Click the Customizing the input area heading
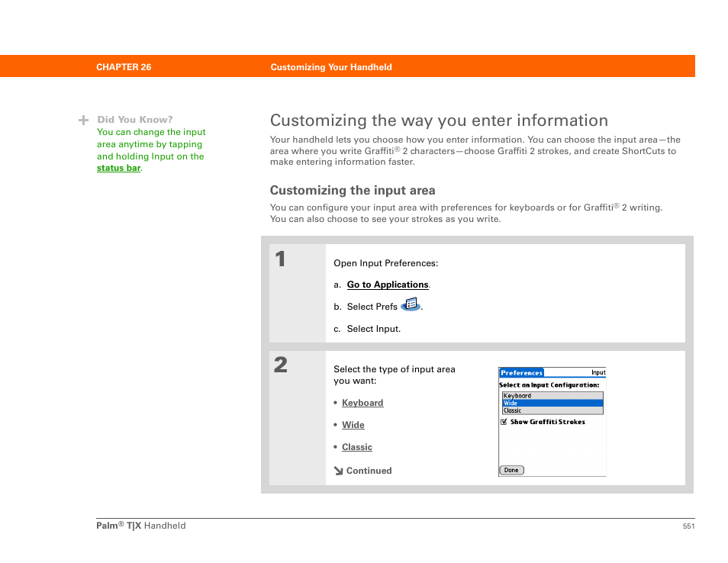 [x=353, y=190]
